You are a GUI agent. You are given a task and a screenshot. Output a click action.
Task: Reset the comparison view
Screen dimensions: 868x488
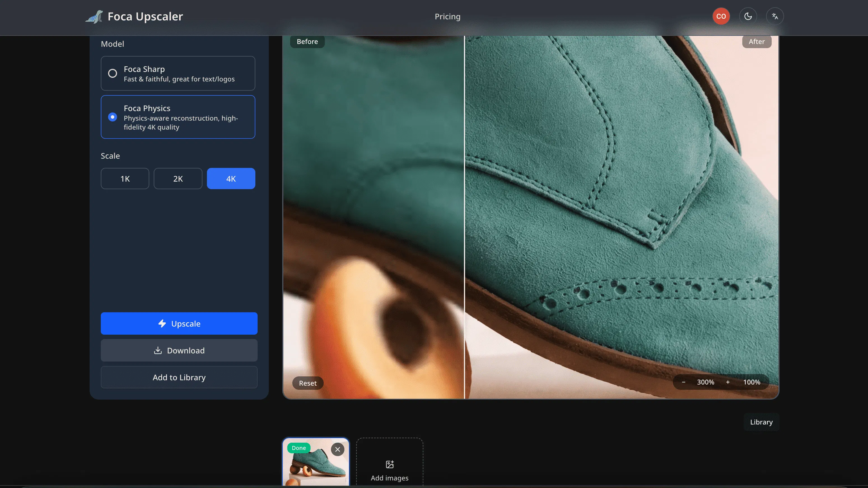pyautogui.click(x=307, y=383)
